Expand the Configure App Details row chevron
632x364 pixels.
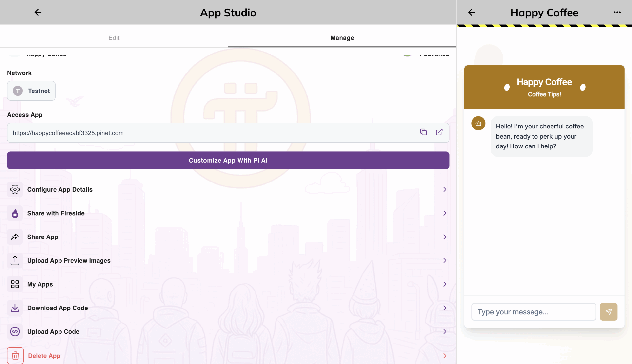(445, 189)
